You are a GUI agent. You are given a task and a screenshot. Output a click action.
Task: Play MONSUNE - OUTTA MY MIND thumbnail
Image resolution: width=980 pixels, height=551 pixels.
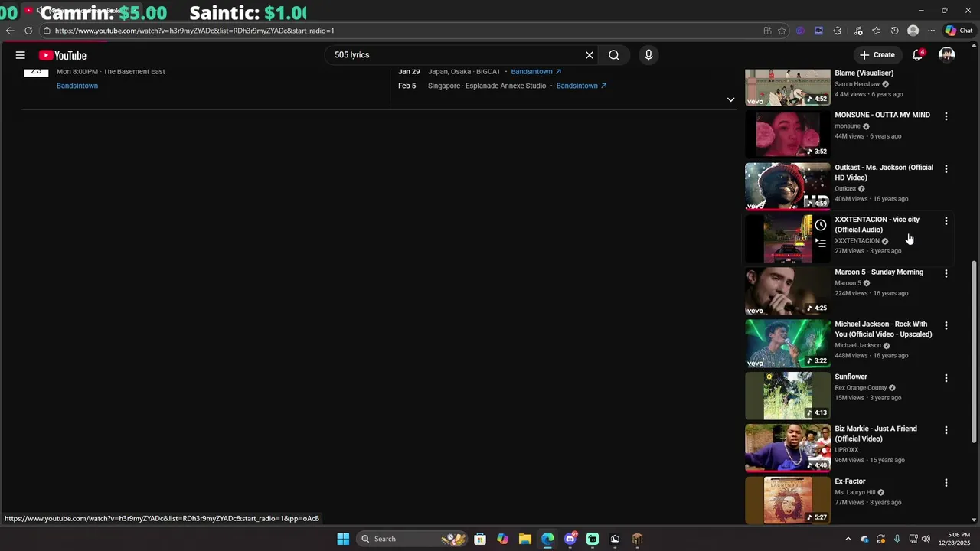tap(788, 134)
